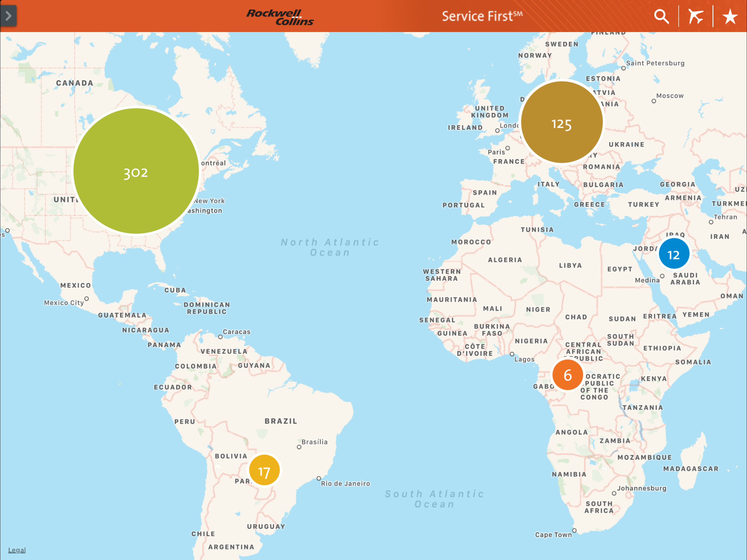Open favorites with the star icon
Image resolution: width=747 pixels, height=560 pixels.
tap(730, 16)
